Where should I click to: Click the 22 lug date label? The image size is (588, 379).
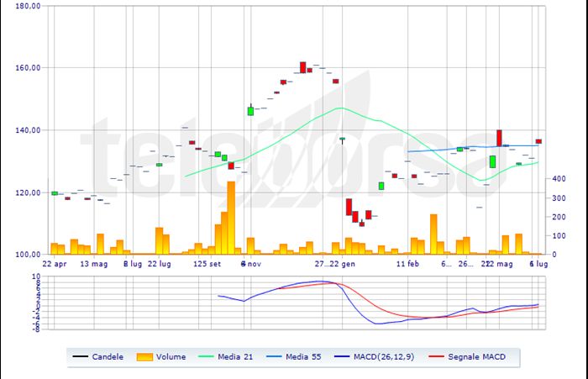[x=160, y=264]
